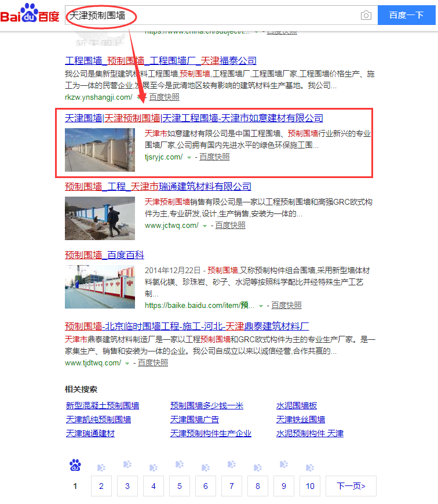Open related search 天津铁丝围墙
Image resolution: width=438 pixels, height=504 pixels.
(301, 419)
